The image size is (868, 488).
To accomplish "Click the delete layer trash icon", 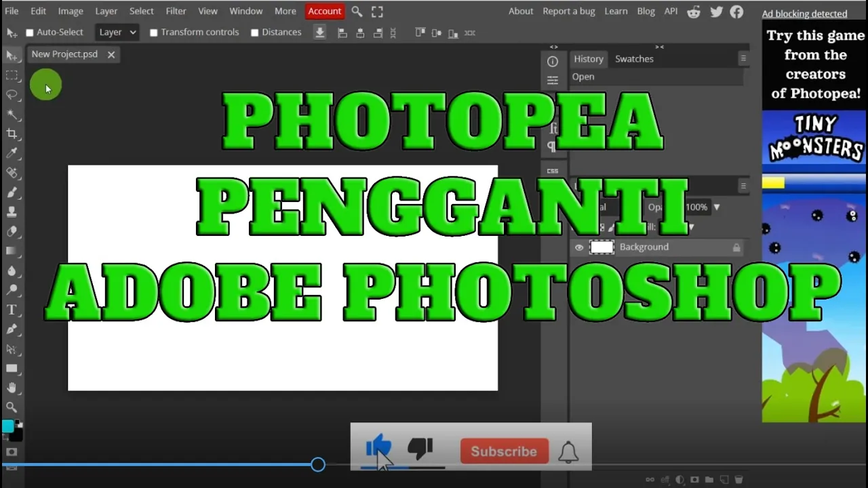I will click(x=738, y=480).
